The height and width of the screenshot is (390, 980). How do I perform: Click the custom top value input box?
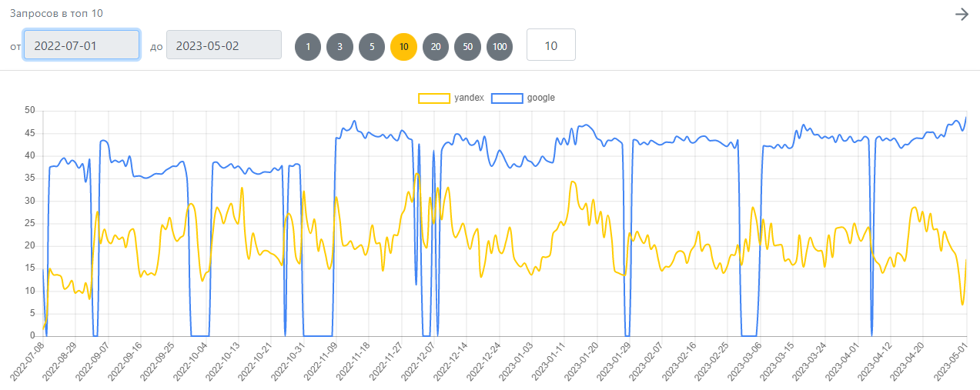550,45
